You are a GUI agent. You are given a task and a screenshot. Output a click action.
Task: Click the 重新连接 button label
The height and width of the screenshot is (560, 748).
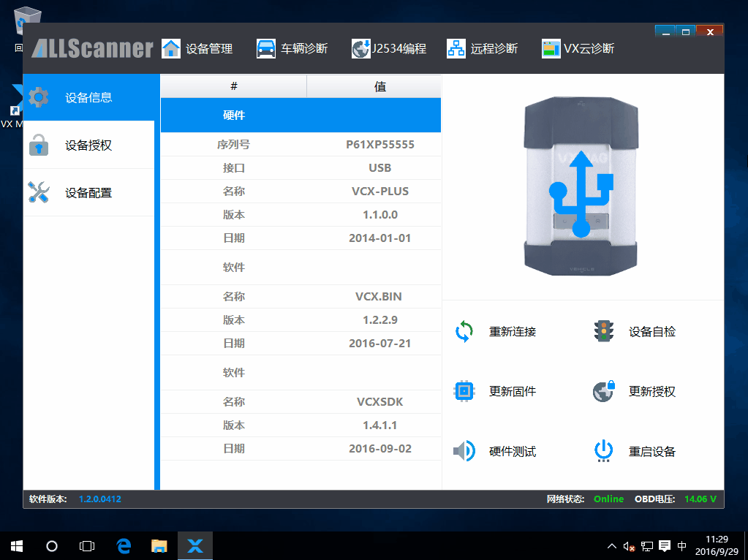(513, 331)
